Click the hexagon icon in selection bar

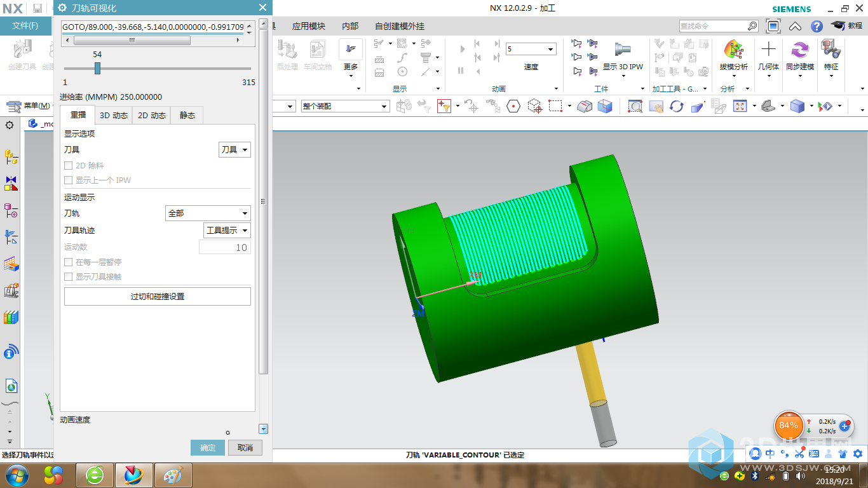[x=513, y=106]
